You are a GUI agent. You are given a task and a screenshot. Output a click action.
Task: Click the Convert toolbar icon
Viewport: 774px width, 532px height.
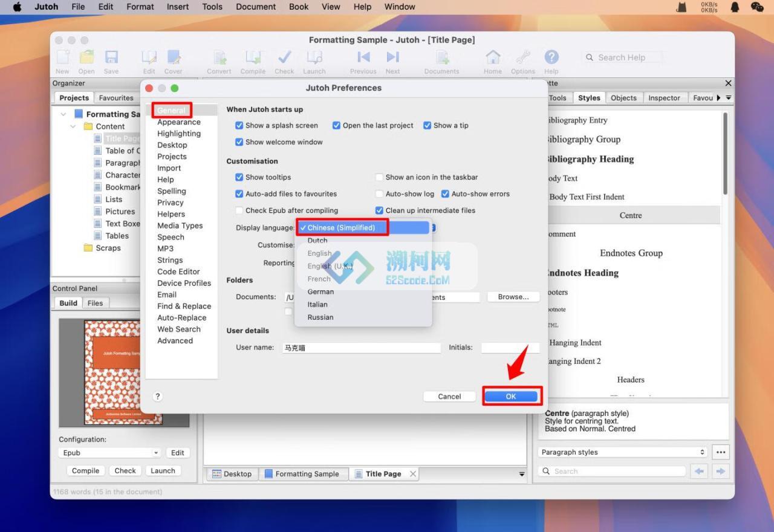click(x=219, y=57)
